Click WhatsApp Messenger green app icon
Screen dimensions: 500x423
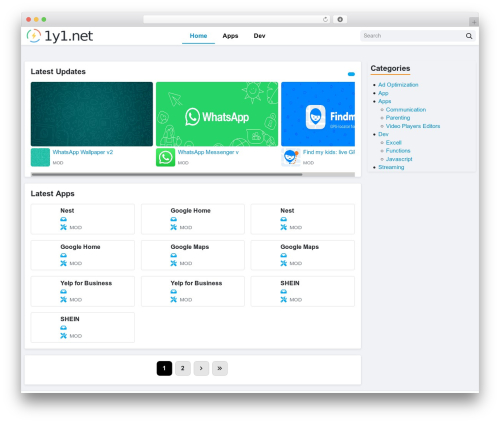tap(165, 157)
